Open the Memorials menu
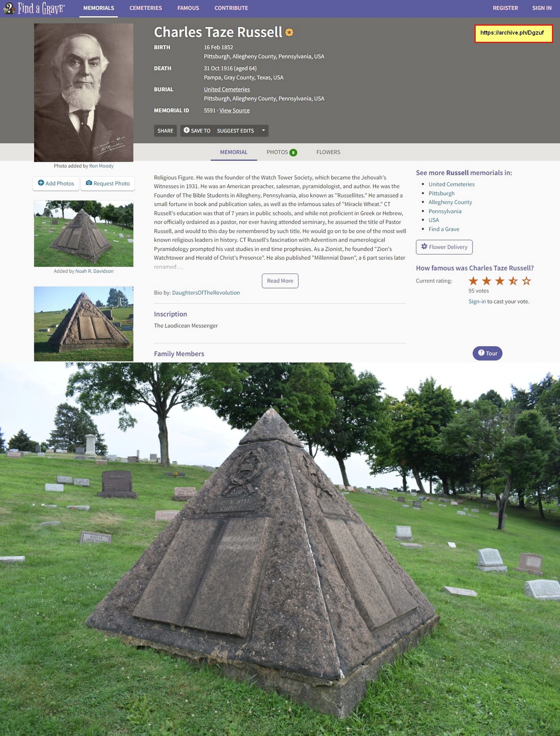This screenshot has width=560, height=736. pos(99,8)
